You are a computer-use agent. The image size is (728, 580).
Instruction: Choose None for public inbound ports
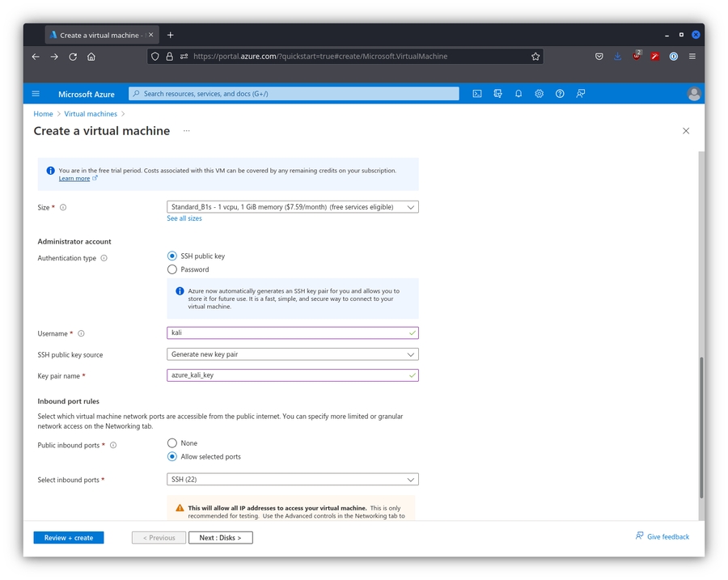click(172, 443)
